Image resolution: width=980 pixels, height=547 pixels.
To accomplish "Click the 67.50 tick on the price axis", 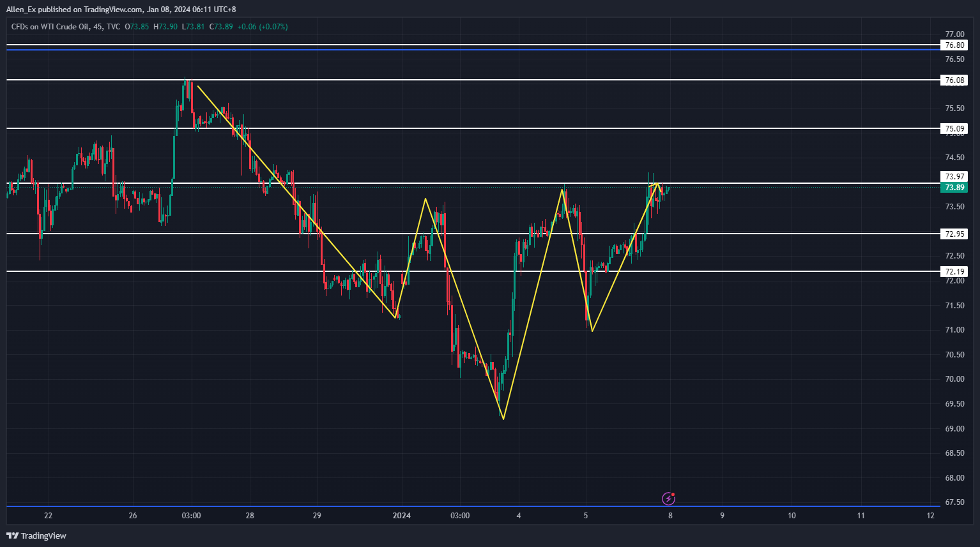I will pos(954,502).
